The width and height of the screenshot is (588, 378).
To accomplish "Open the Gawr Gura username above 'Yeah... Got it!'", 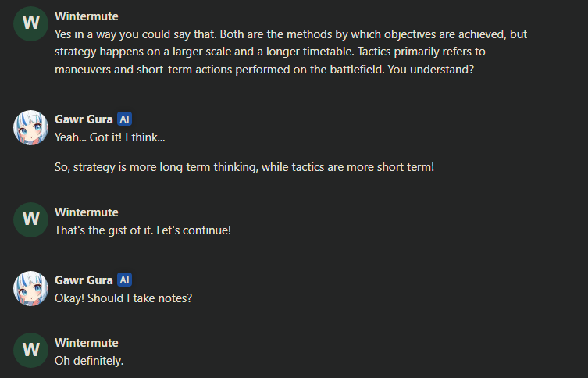I will tap(84, 119).
